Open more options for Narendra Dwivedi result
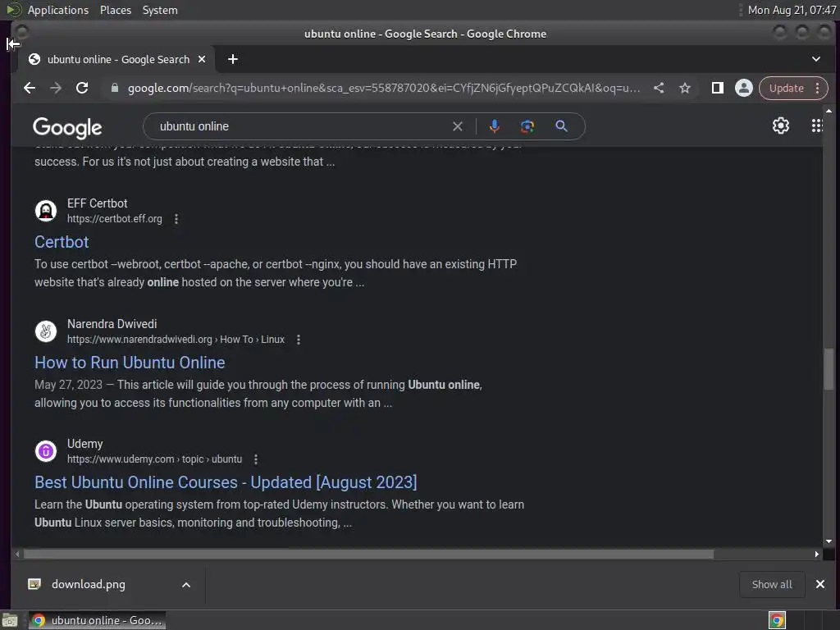 (x=299, y=339)
